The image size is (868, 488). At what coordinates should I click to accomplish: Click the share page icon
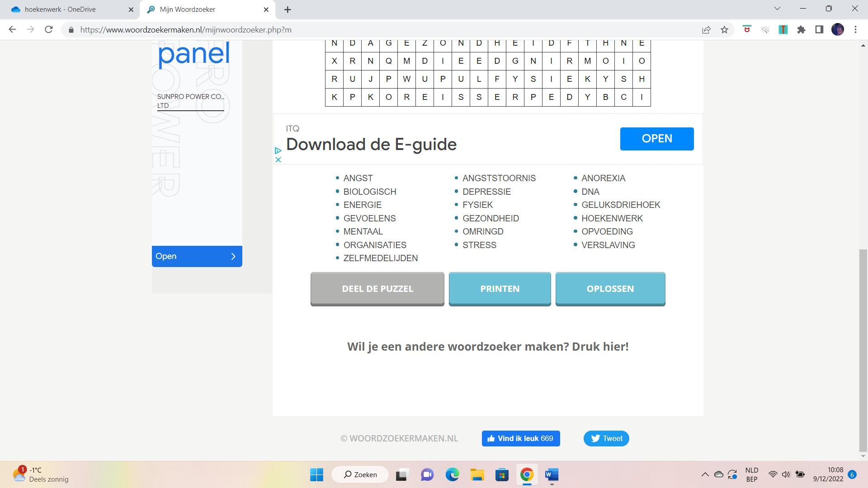click(706, 30)
